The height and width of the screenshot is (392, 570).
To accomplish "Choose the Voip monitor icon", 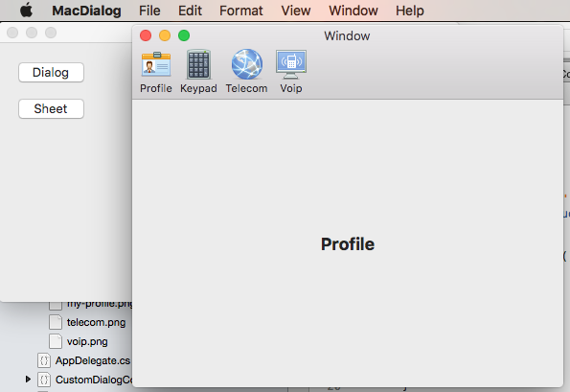I will [291, 64].
